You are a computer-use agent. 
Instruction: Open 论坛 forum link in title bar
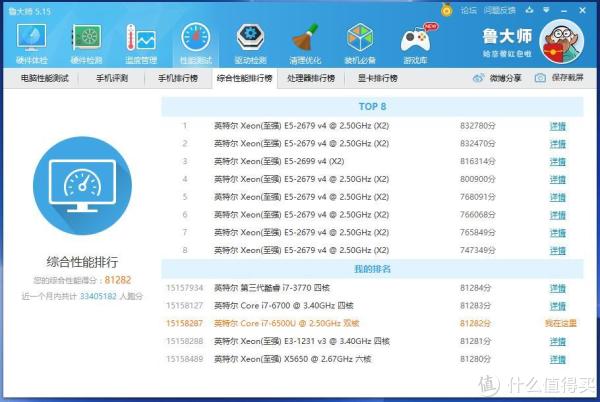468,10
